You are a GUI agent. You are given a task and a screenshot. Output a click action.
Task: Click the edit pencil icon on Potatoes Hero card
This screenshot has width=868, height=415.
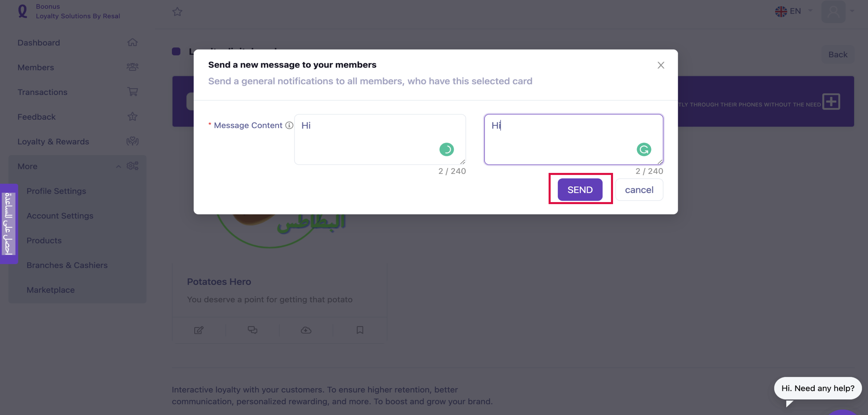199,330
